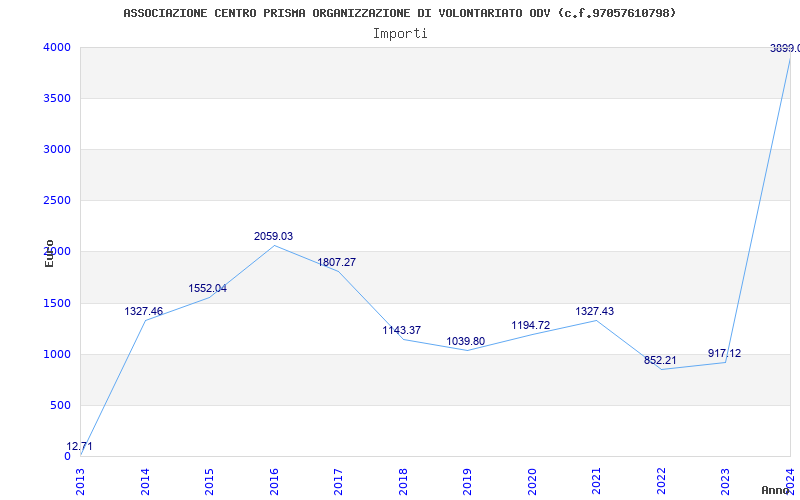Viewport: 800px width, 500px height.
Task: Click the 2023 x-axis label
Action: point(726,481)
